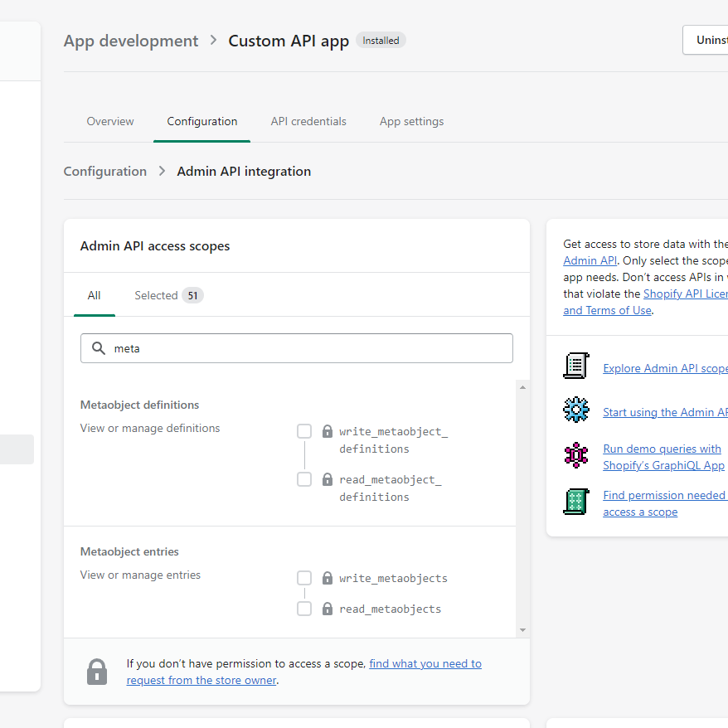The image size is (728, 728).
Task: Show All access scopes tab
Action: 94,295
